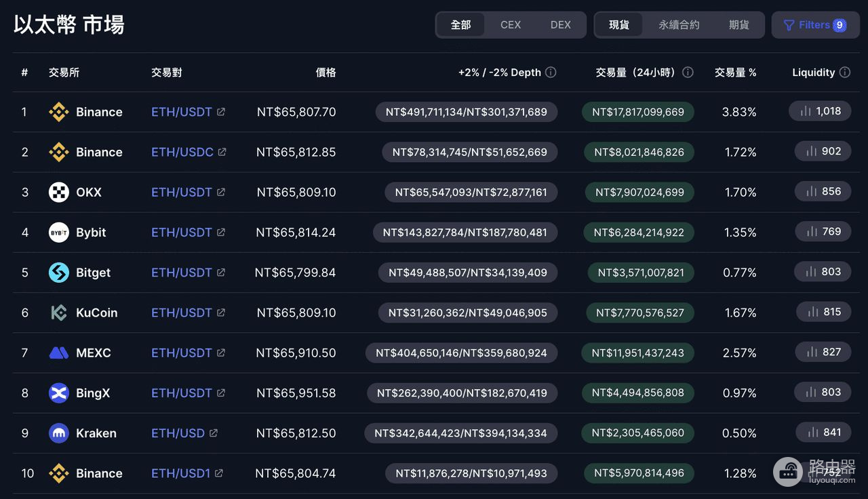The height and width of the screenshot is (499, 868).
Task: Click info icon next to Liquidity header
Action: [x=845, y=73]
